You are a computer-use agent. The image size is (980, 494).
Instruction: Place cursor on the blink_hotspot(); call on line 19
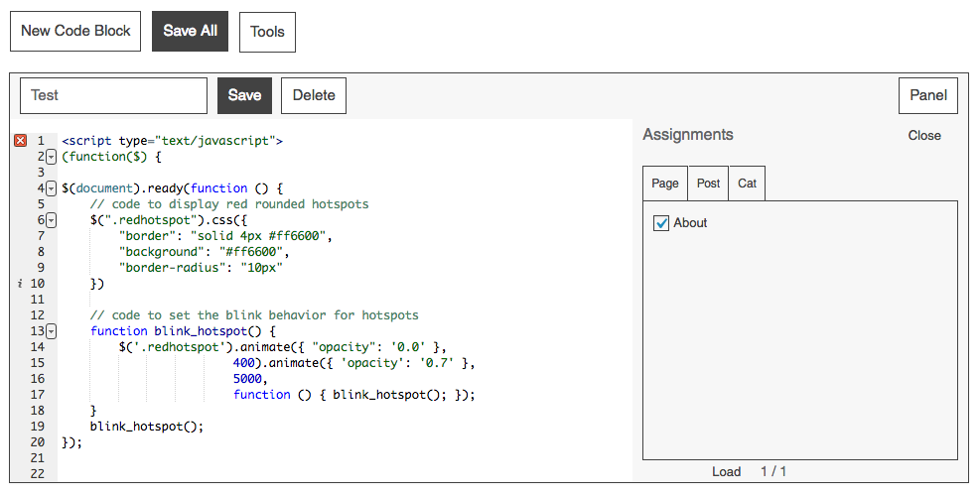pos(146,427)
